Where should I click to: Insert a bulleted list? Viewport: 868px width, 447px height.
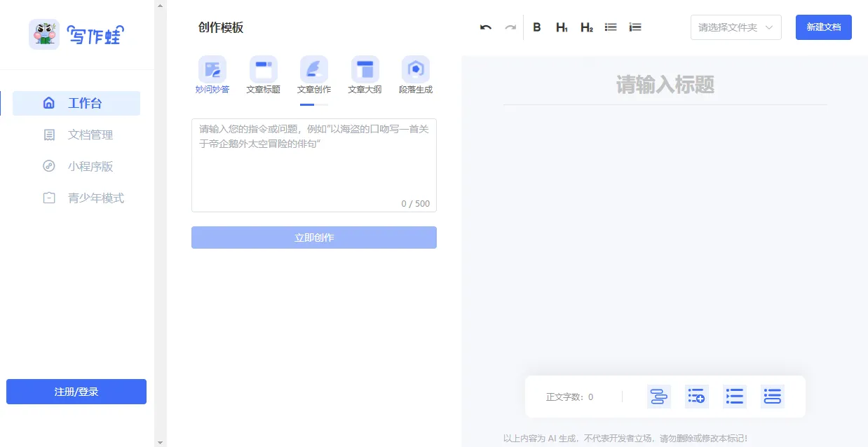(x=611, y=27)
